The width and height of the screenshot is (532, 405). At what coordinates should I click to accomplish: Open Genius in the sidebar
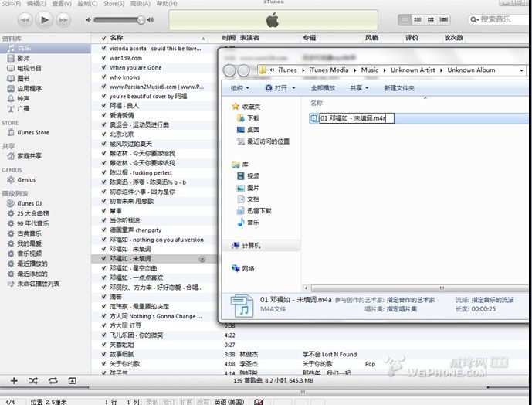pyautogui.click(x=26, y=180)
